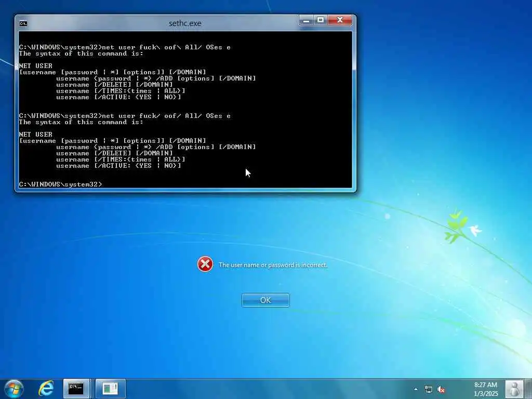Click "The user name or password is incorrect." text
Image resolution: width=532 pixels, height=399 pixels.
[x=273, y=265]
